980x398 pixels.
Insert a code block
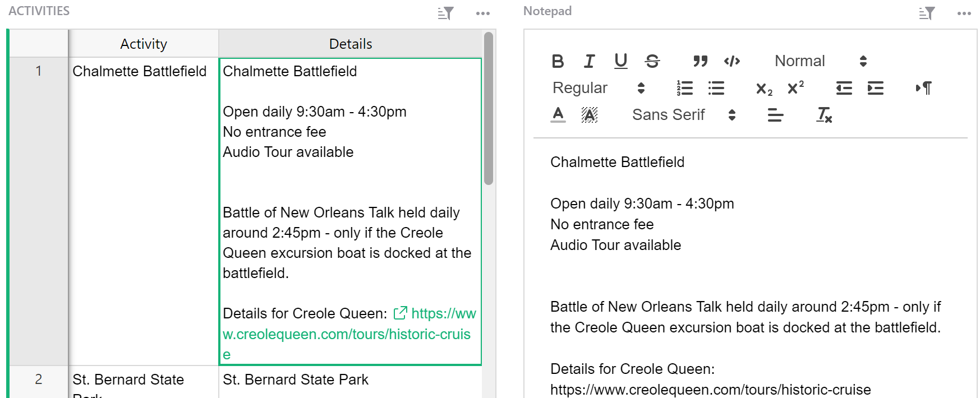pyautogui.click(x=731, y=61)
